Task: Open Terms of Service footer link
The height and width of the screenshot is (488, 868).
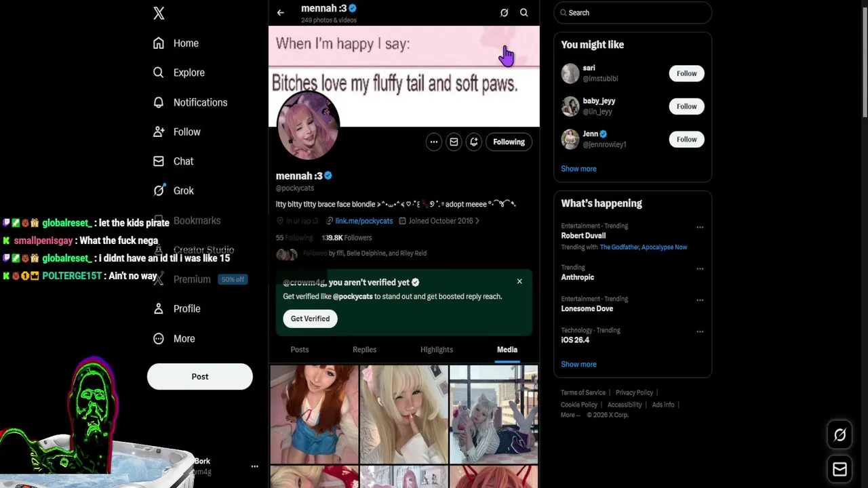Action: click(583, 392)
